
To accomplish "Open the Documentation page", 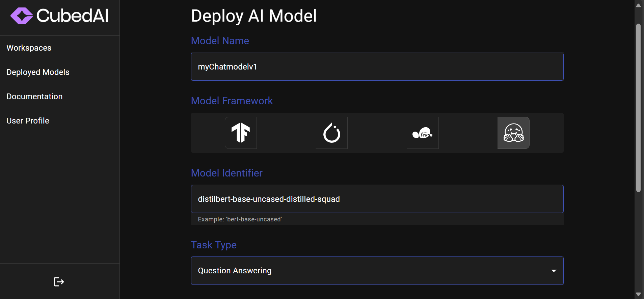I will point(34,97).
